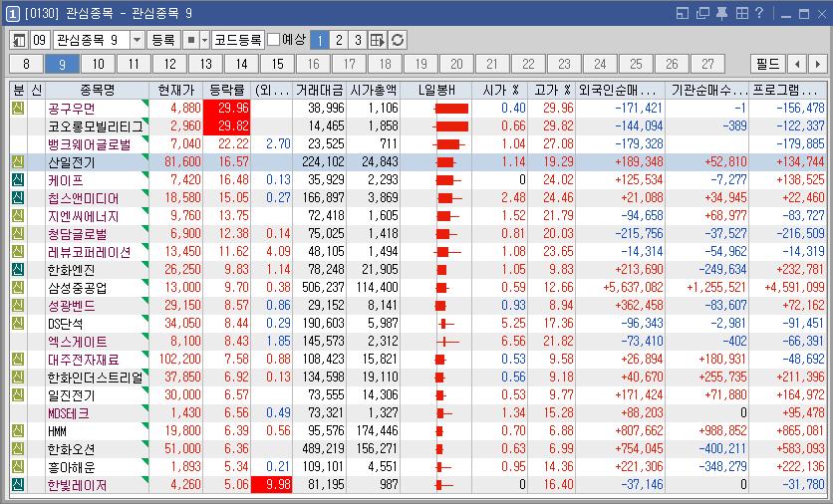Switch to watchlist tab 8
The width and height of the screenshot is (833, 504).
click(x=27, y=65)
